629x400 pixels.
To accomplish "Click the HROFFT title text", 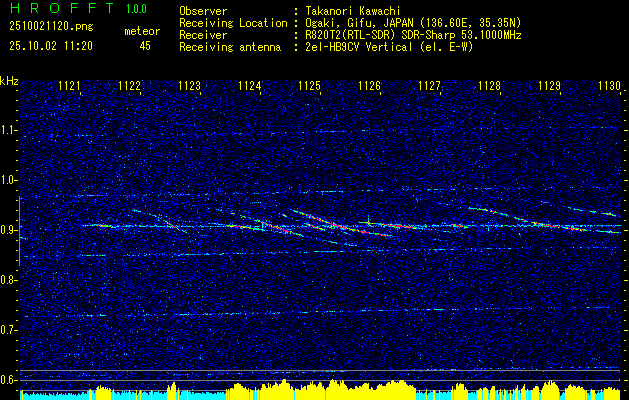I will click(62, 8).
